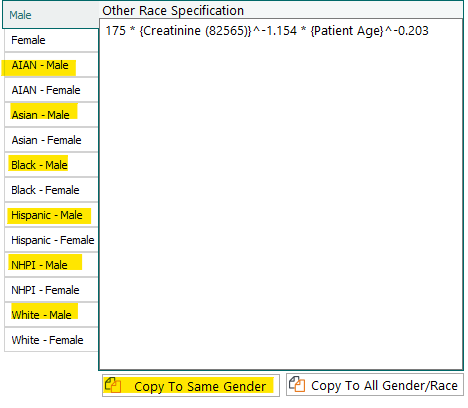The height and width of the screenshot is (408, 468).
Task: Choose the Asian - Female entry
Action: point(51,140)
